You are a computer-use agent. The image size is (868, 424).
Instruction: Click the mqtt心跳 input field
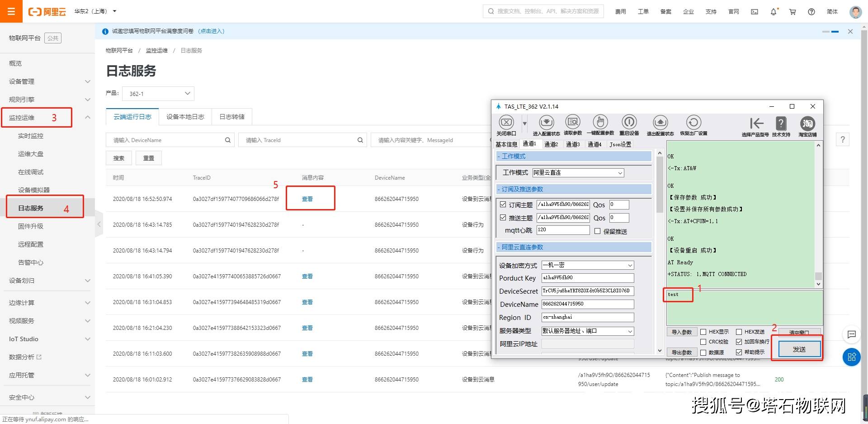click(563, 230)
